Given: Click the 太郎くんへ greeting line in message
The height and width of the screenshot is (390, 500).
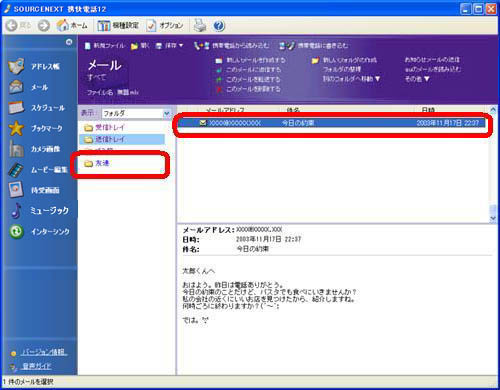Looking at the screenshot, I should click(x=199, y=271).
